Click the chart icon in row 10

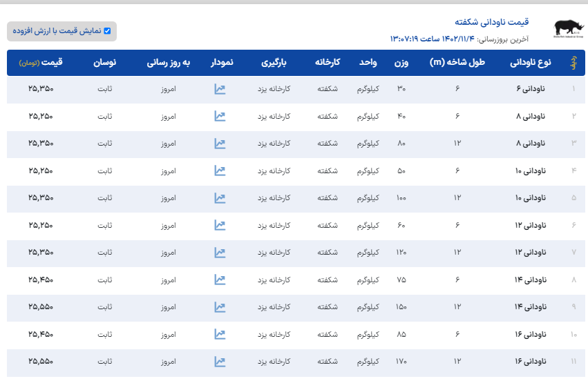[x=220, y=334]
